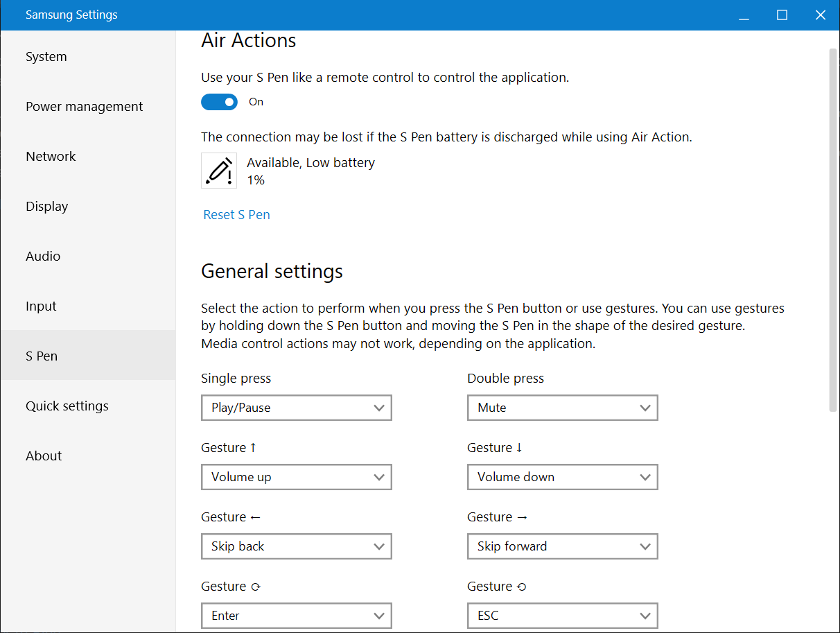Viewport: 840px width, 633px height.
Task: Open the Single press dropdown
Action: click(297, 408)
